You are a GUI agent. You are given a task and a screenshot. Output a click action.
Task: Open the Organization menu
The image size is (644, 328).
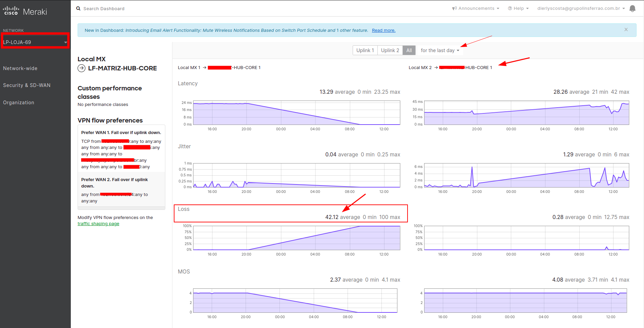[x=19, y=103]
